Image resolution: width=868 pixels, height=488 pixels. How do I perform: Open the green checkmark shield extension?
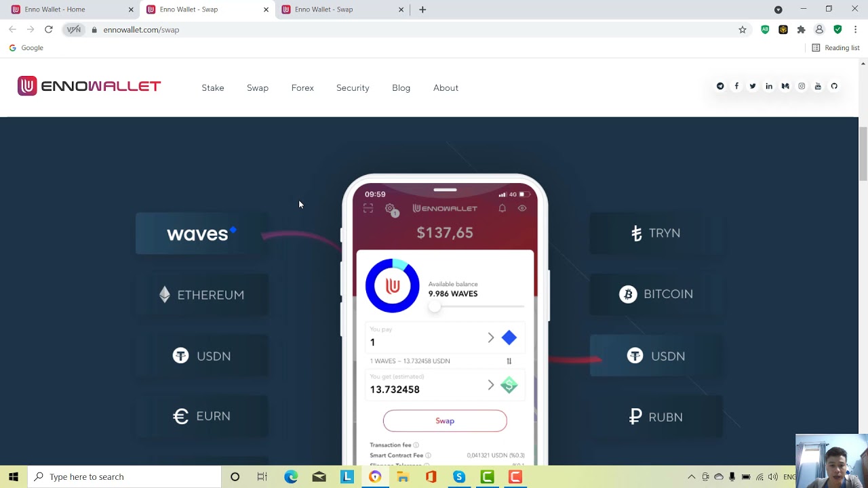coord(837,30)
